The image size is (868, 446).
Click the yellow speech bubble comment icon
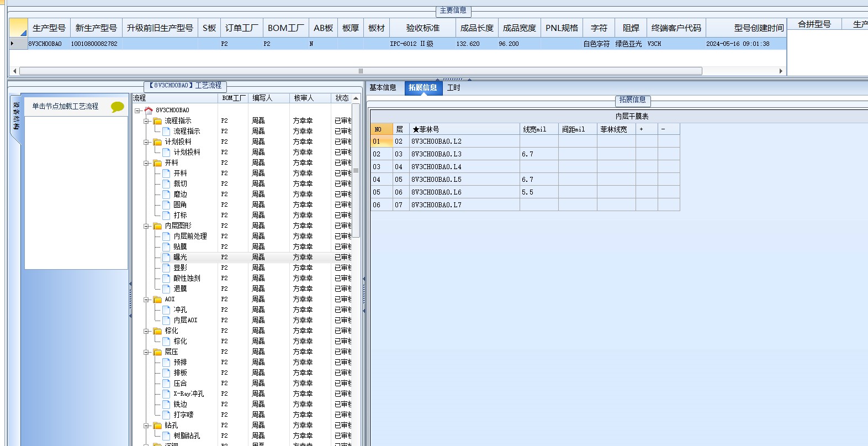pyautogui.click(x=117, y=107)
